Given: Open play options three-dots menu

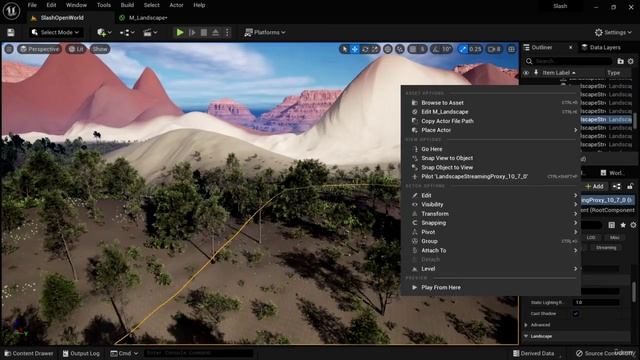Looking at the screenshot, I should point(228,32).
